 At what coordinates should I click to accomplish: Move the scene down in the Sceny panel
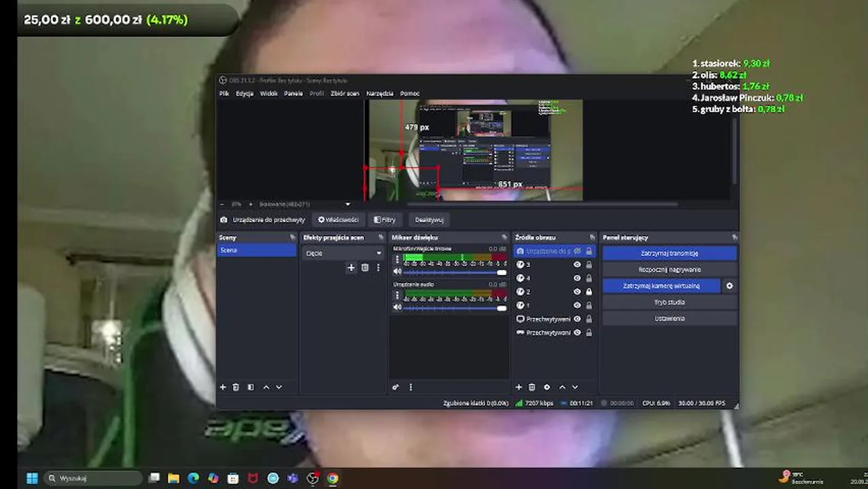point(278,387)
